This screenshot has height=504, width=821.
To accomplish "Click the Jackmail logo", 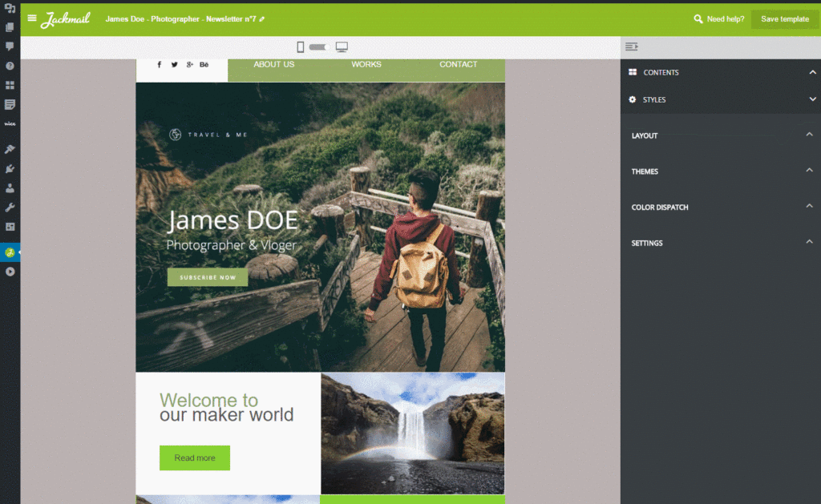I will tap(66, 19).
